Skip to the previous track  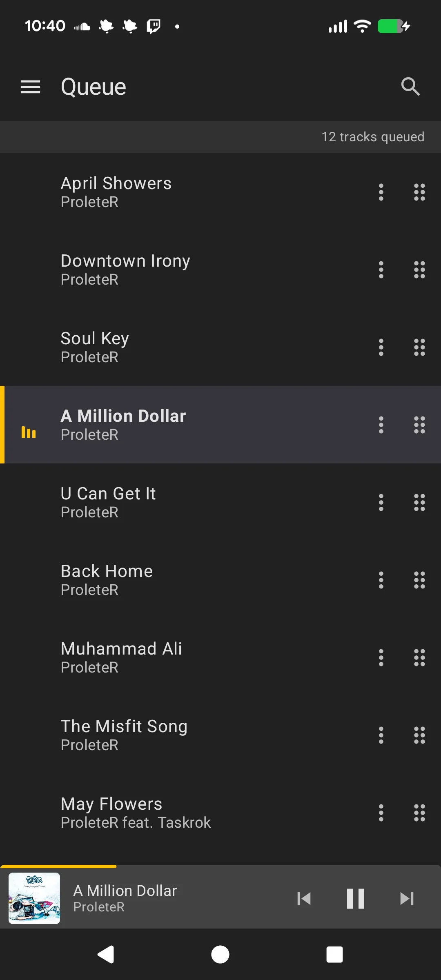[x=304, y=898]
